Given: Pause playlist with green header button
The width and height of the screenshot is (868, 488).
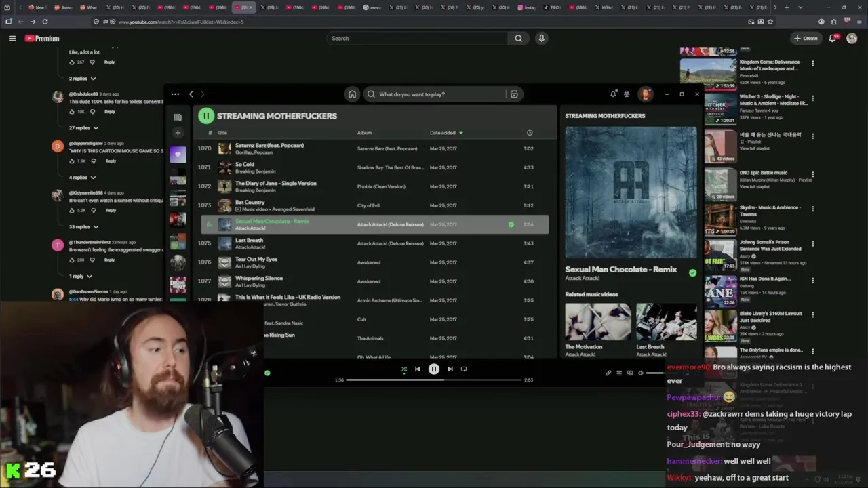Looking at the screenshot, I should click(x=205, y=116).
